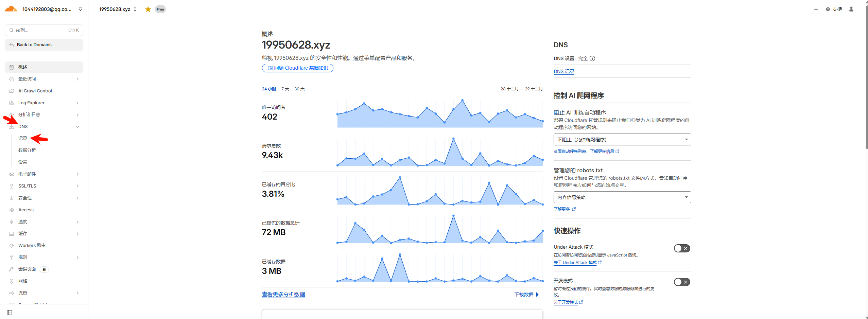Click the download data arrow icon
The height and width of the screenshot is (319, 868).
coord(537,295)
